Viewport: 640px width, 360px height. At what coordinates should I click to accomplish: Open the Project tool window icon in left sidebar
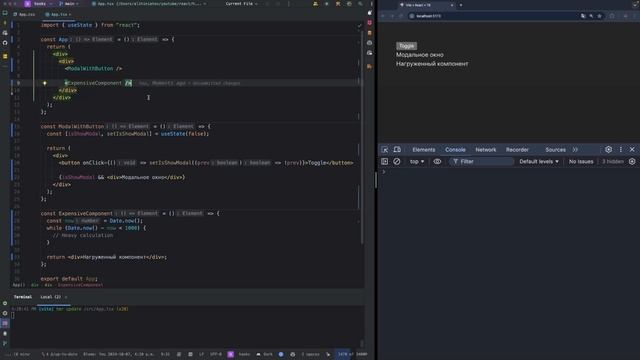(5, 13)
